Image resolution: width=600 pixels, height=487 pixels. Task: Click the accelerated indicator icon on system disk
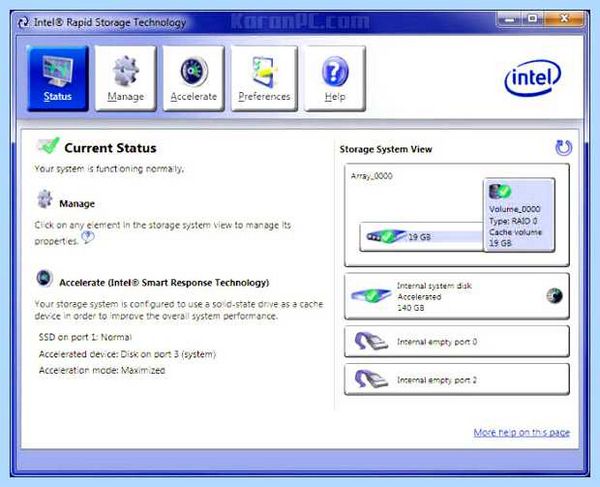[554, 296]
